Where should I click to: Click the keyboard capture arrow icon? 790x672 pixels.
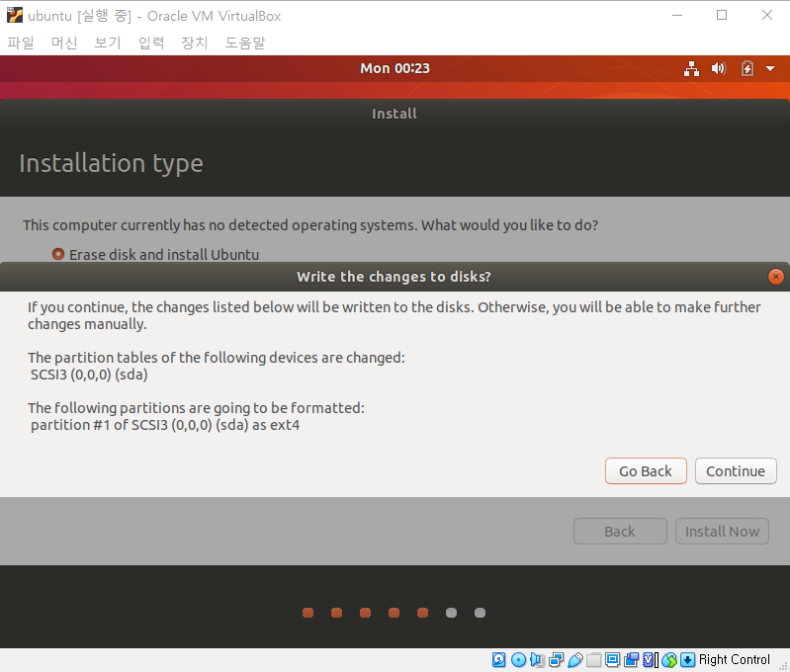point(688,659)
